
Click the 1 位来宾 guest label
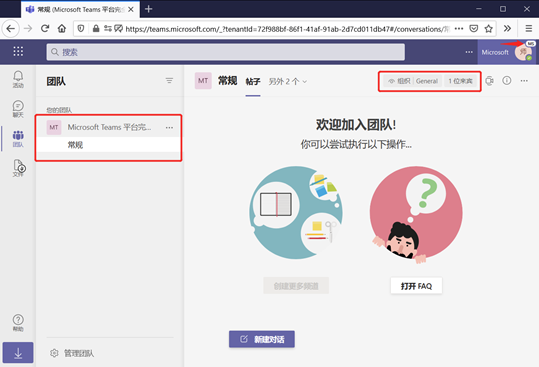click(x=460, y=81)
